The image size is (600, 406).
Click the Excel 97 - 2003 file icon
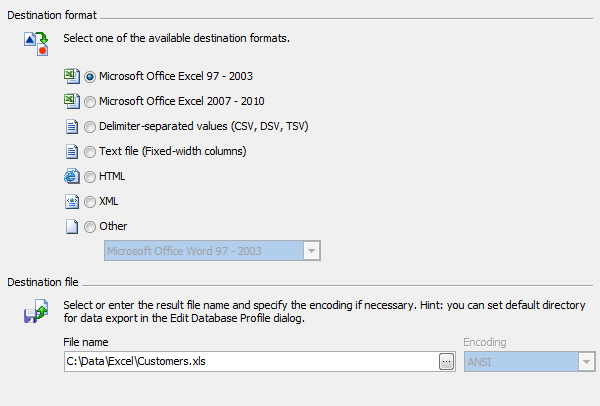(72, 76)
